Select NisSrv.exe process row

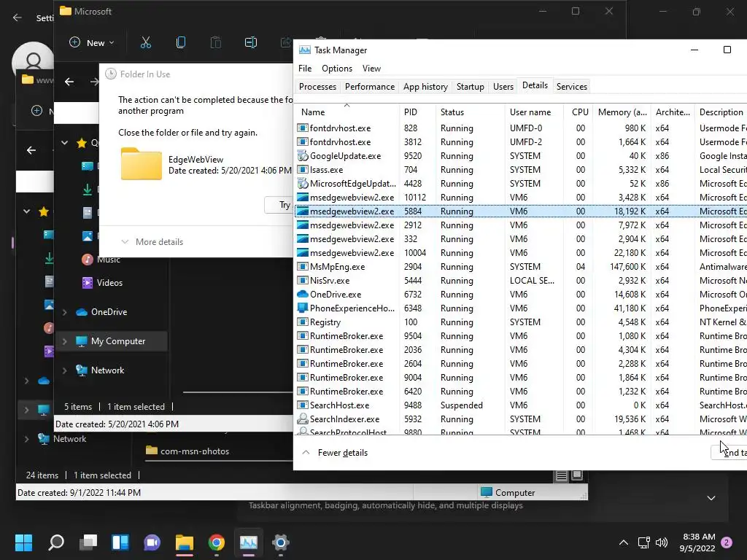(x=521, y=281)
